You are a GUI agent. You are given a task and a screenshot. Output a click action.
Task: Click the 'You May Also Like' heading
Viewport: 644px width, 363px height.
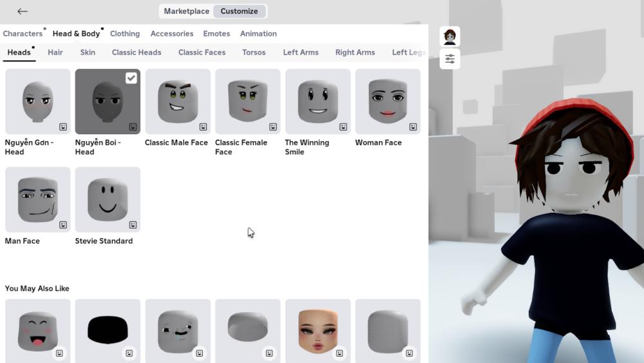tap(37, 289)
